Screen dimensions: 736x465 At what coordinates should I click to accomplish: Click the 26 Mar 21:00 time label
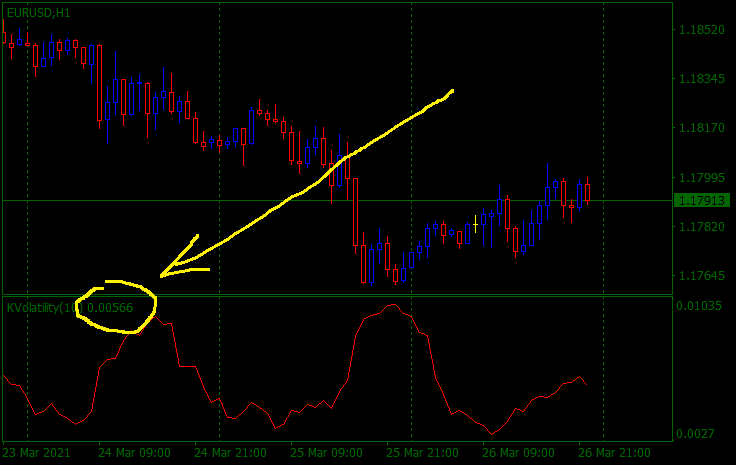pos(614,453)
